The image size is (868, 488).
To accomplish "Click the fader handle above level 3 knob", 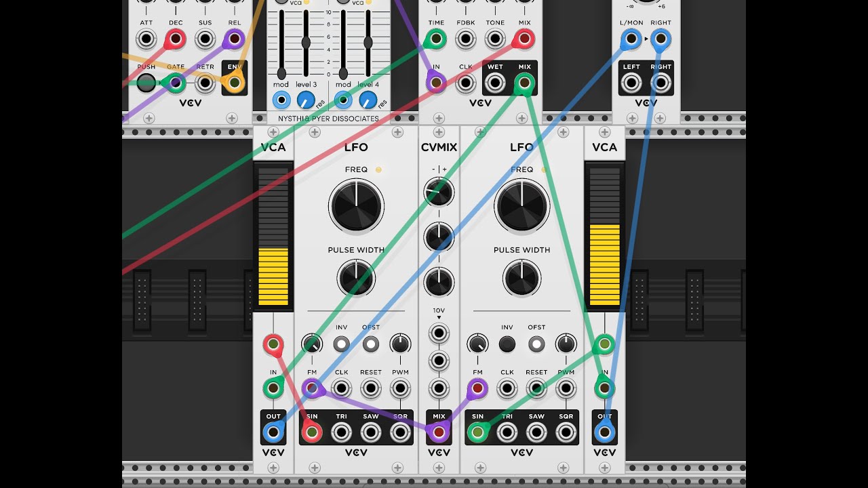I will click(x=306, y=43).
